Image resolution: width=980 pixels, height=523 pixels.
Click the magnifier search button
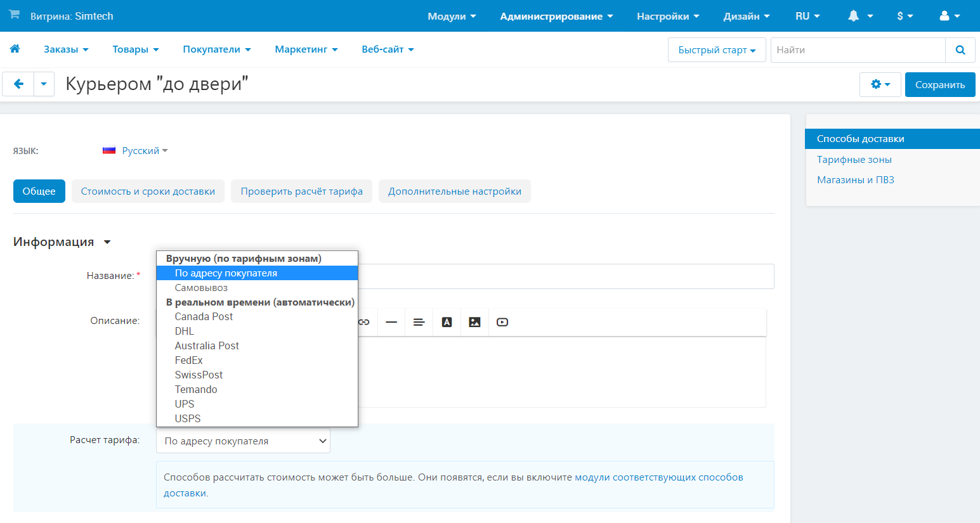point(960,50)
